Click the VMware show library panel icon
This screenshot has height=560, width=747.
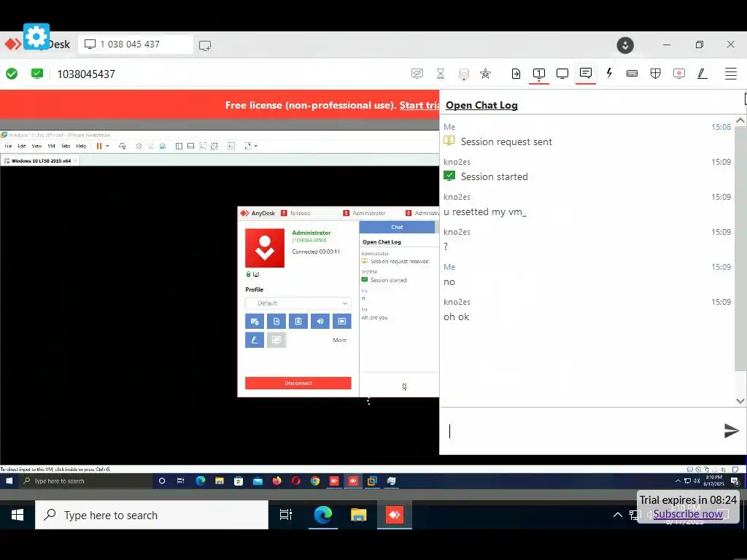[x=179, y=146]
